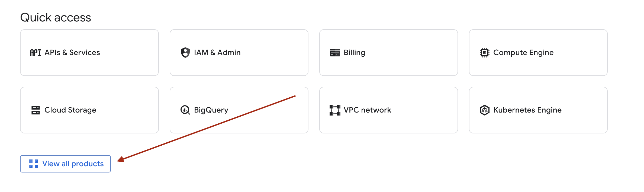
Task: Click the Kubernetes Engine hexagon icon
Action: tap(484, 110)
